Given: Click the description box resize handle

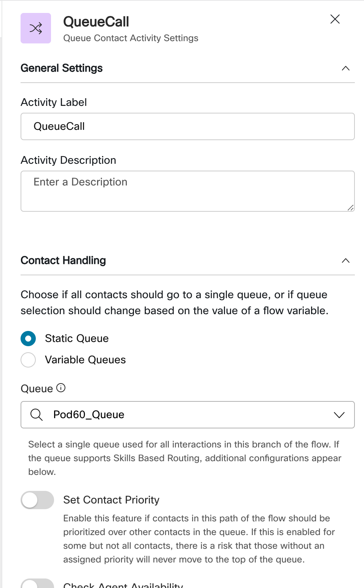Looking at the screenshot, I should (351, 208).
